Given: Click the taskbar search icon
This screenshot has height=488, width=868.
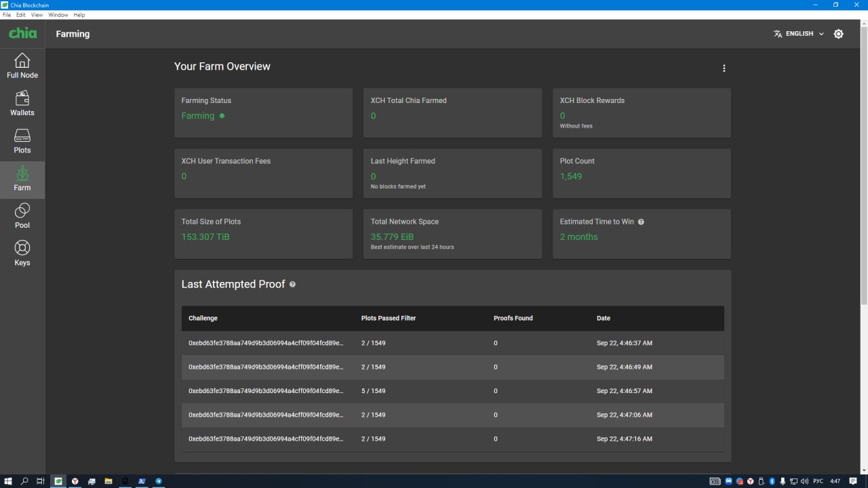Looking at the screenshot, I should coord(24,481).
